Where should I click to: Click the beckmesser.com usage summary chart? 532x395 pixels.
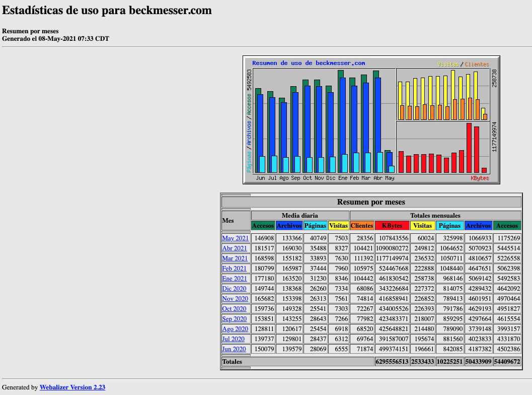(x=371, y=120)
